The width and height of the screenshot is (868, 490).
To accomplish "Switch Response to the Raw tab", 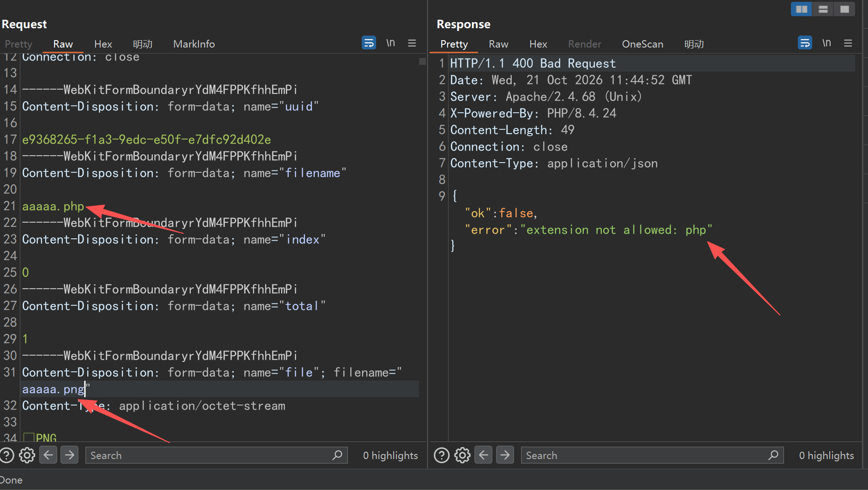I will (x=499, y=44).
